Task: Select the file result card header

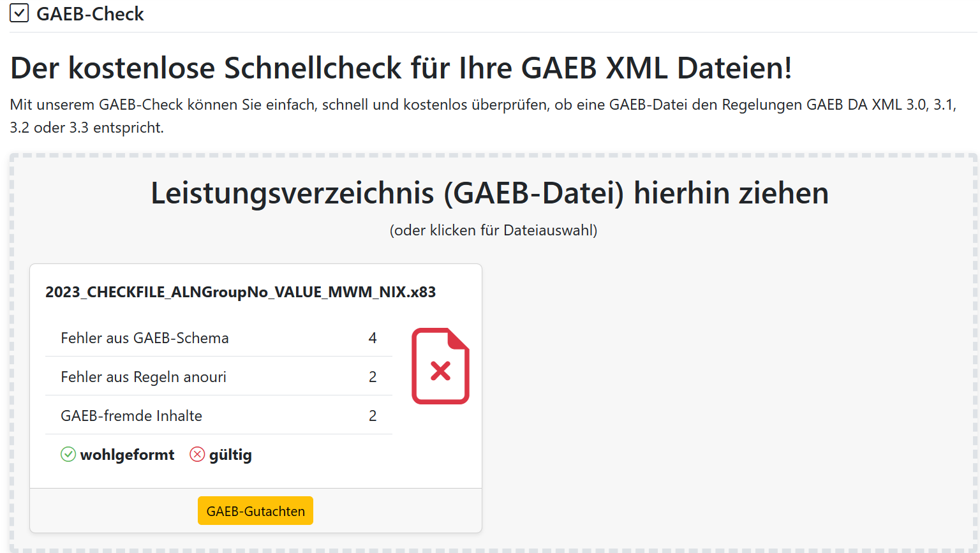Action: click(x=241, y=291)
